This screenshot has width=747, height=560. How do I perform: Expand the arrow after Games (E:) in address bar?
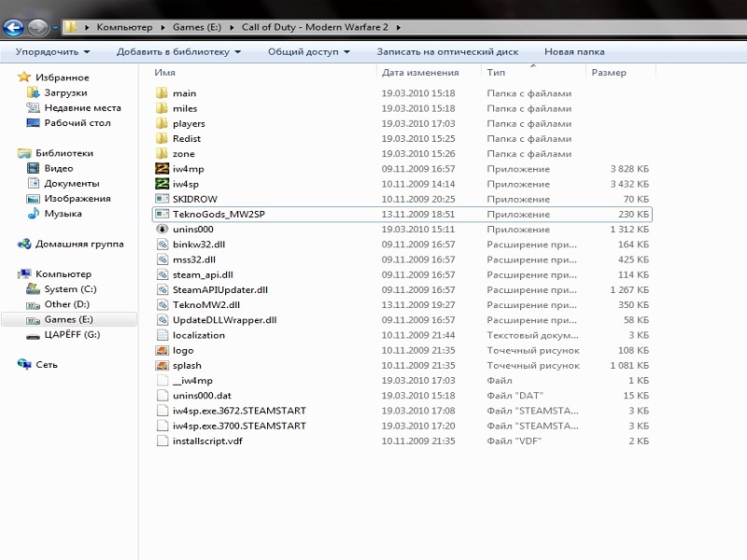click(x=232, y=27)
